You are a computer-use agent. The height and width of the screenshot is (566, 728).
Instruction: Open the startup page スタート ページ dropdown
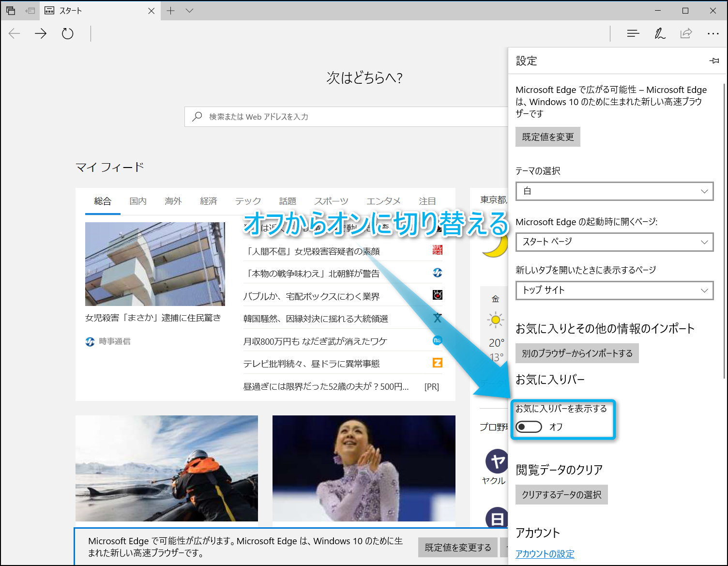click(614, 242)
